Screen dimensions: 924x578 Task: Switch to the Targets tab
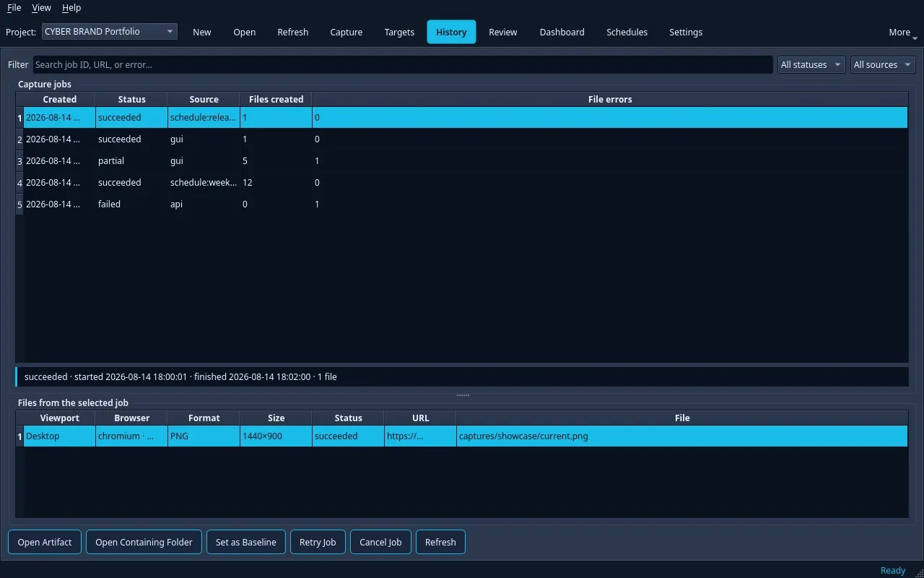click(399, 32)
